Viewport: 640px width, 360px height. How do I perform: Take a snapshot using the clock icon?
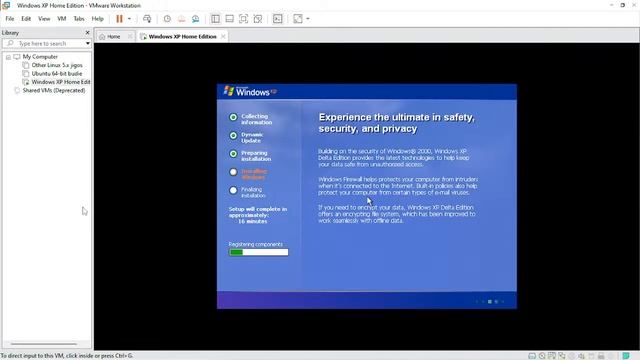pos(167,19)
